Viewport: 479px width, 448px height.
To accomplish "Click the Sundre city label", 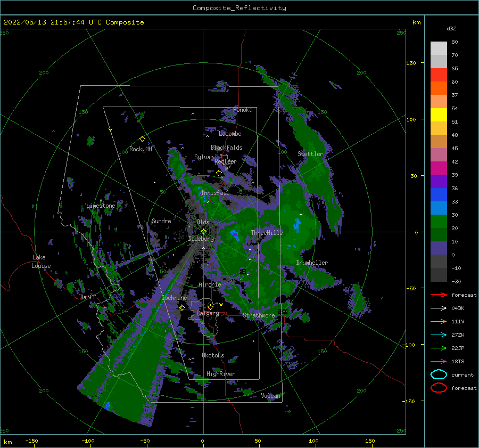I will 161,221.
